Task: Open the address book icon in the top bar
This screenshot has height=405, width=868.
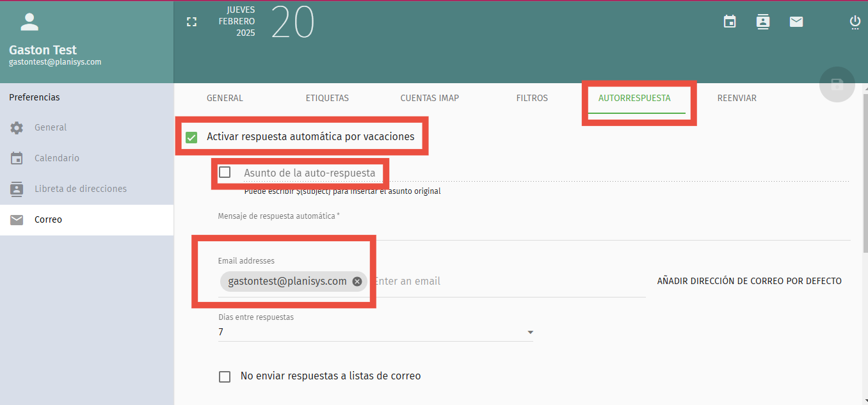Action: (x=762, y=21)
